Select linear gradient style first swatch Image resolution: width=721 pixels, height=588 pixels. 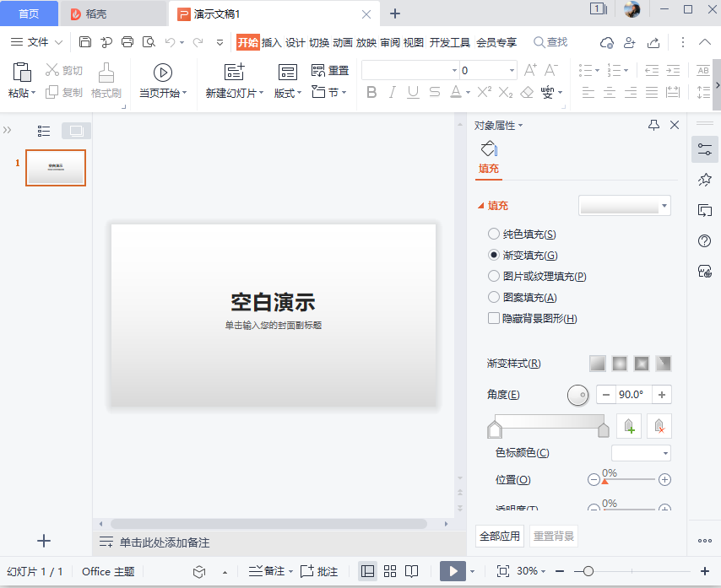click(597, 364)
